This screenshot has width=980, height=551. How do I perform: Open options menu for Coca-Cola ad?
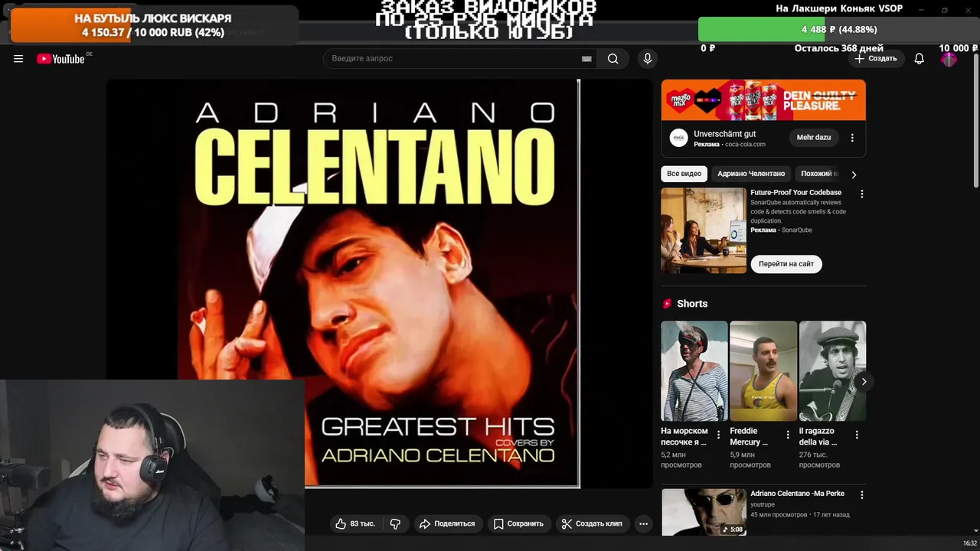point(852,138)
